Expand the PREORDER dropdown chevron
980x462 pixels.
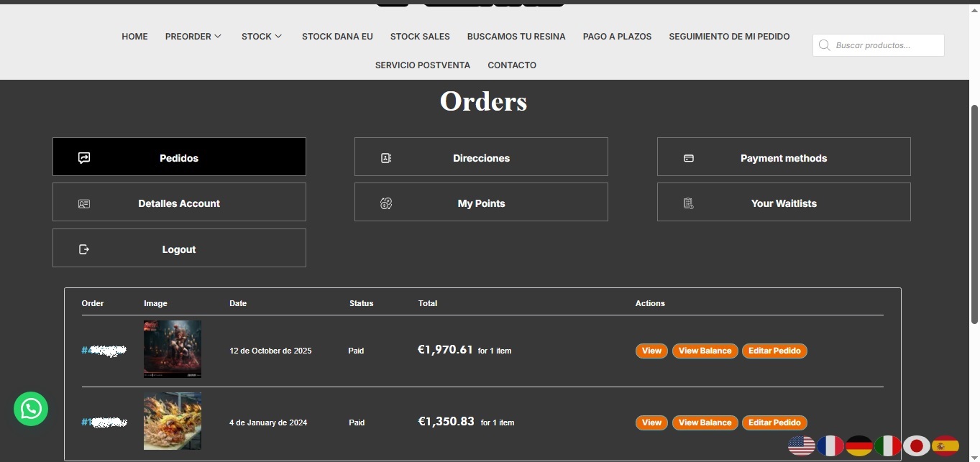pos(218,36)
